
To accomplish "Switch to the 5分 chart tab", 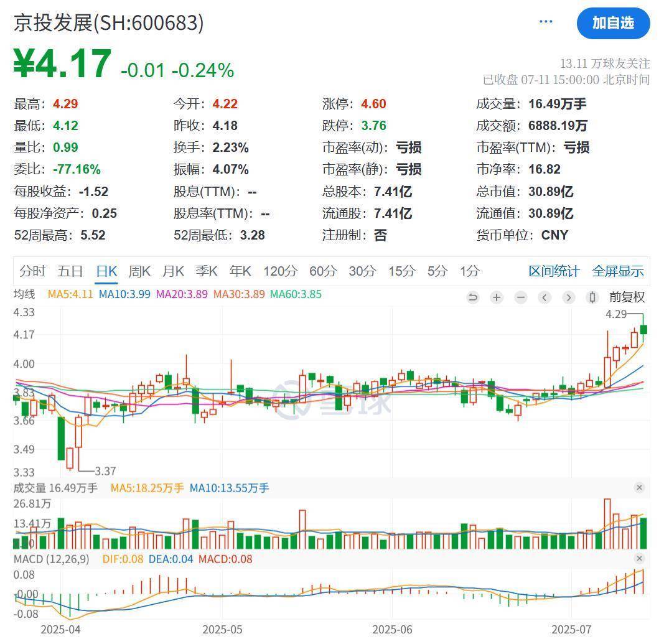I will click(x=437, y=271).
